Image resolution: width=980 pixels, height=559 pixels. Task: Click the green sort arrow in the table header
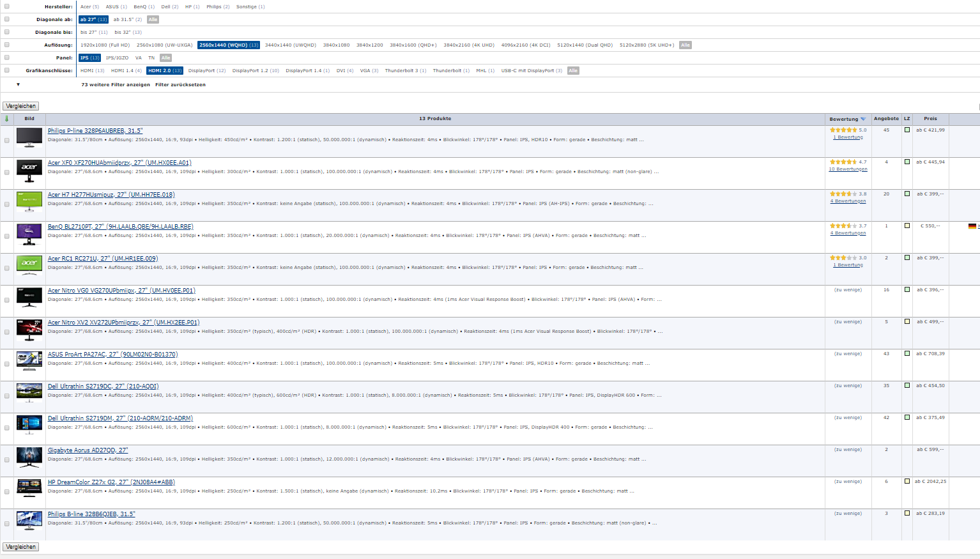(7, 119)
